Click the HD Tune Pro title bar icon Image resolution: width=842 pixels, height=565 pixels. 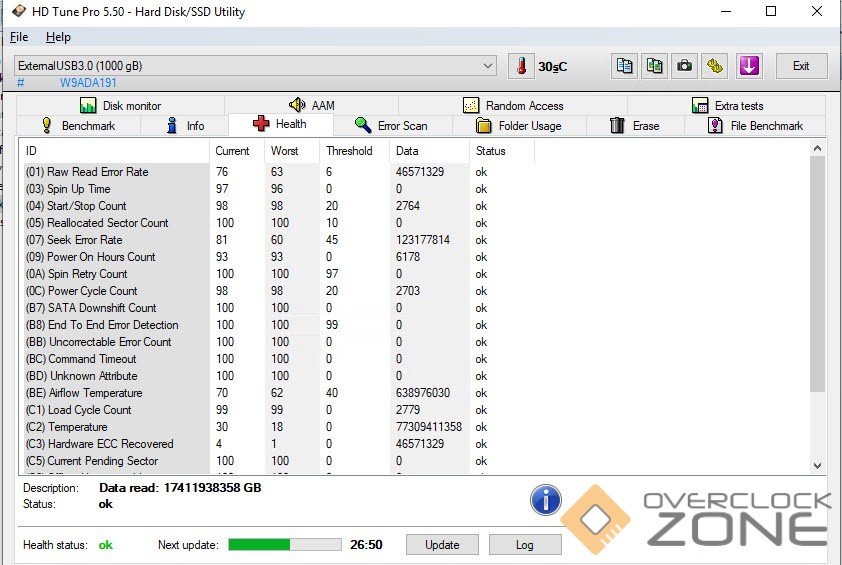point(19,11)
